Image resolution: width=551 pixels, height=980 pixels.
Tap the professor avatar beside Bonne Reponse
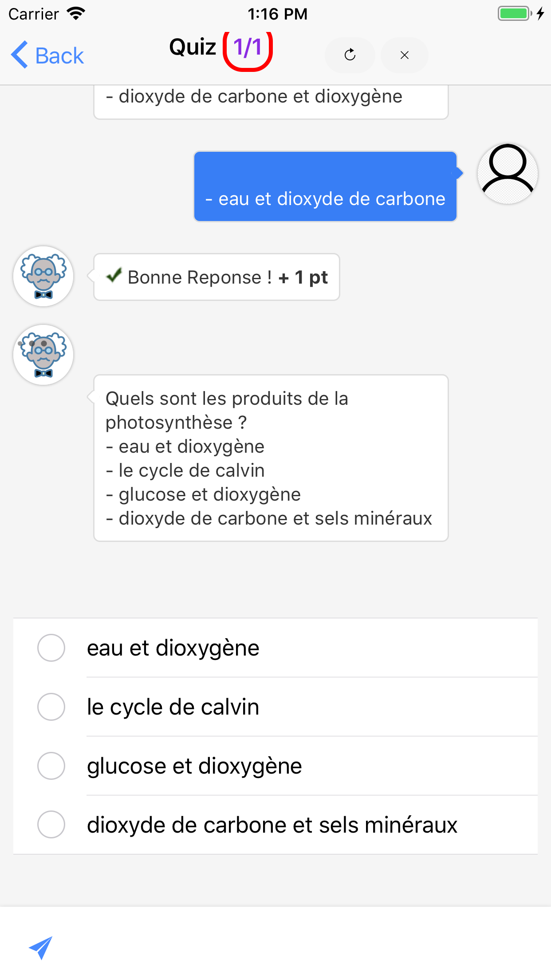[43, 276]
